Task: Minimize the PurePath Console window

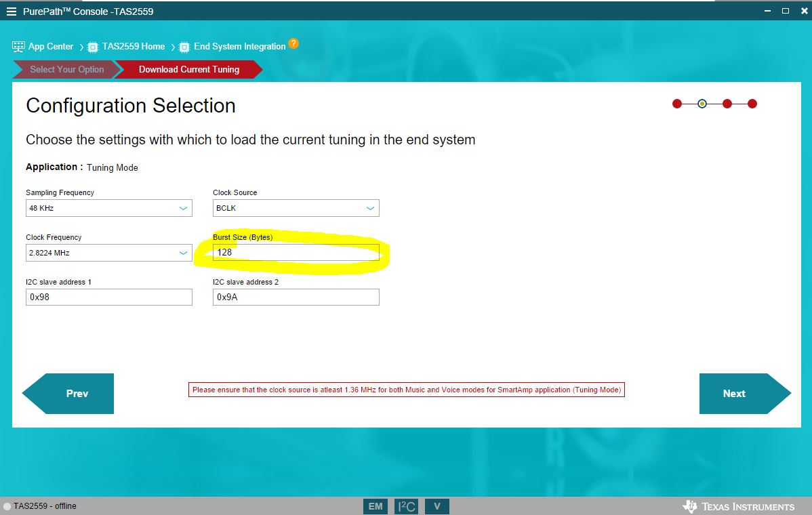Action: coord(767,11)
